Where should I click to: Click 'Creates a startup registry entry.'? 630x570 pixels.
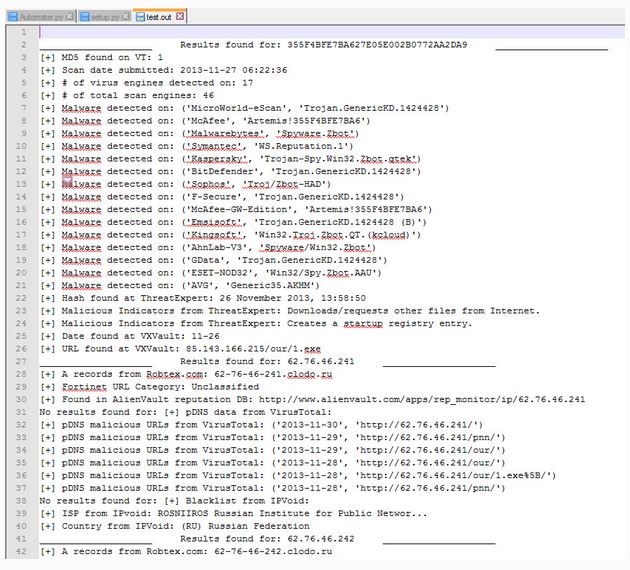tap(379, 323)
